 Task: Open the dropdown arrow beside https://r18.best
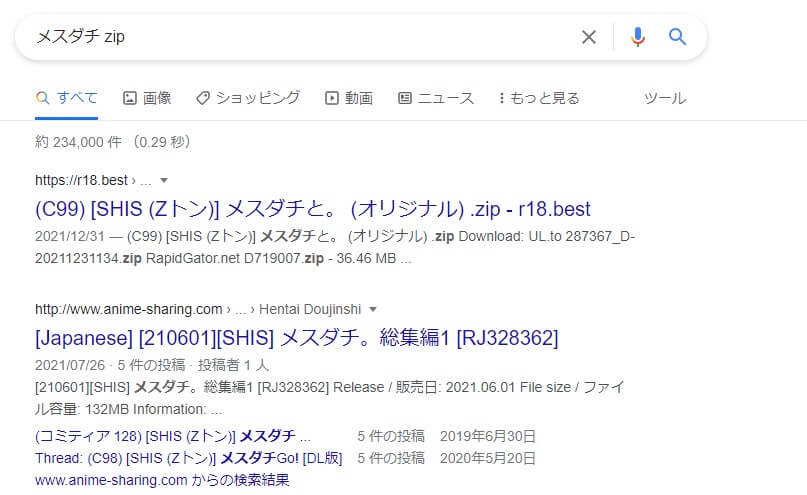164,181
